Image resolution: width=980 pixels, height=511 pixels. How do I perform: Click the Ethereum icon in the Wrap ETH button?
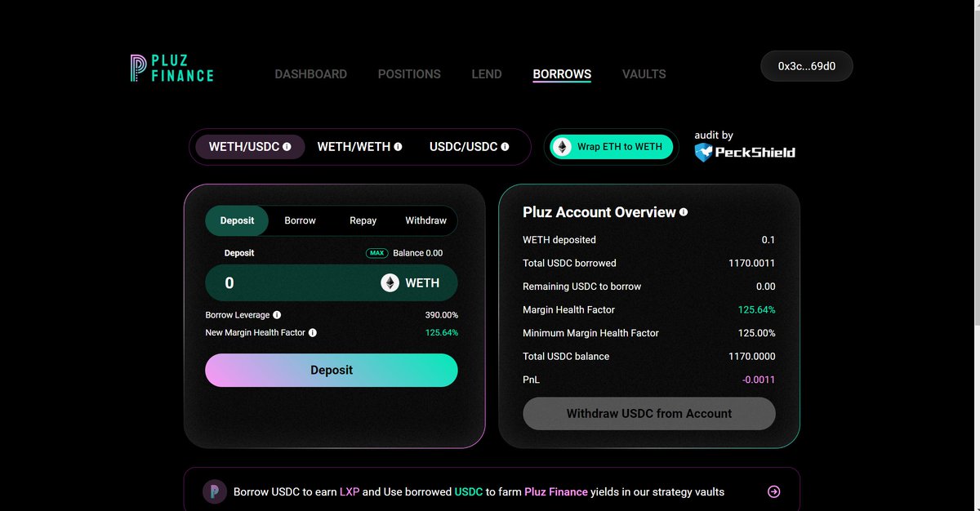click(x=562, y=147)
